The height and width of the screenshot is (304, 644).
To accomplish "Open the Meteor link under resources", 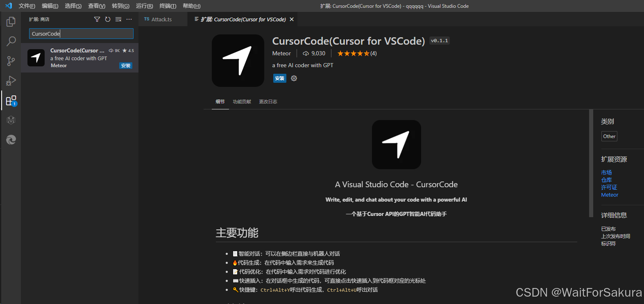I will [x=610, y=195].
